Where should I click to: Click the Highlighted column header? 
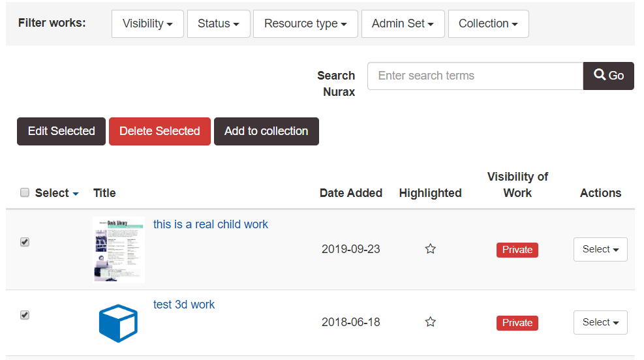tap(431, 193)
